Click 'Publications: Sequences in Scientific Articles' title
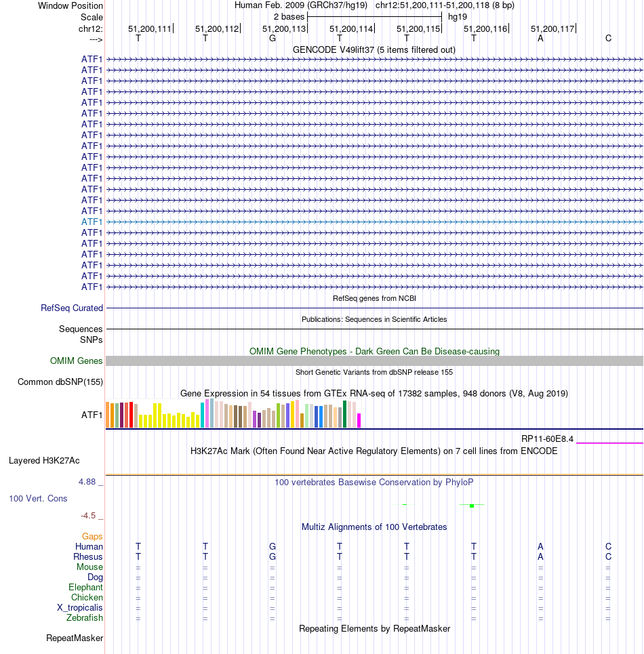 tap(374, 319)
